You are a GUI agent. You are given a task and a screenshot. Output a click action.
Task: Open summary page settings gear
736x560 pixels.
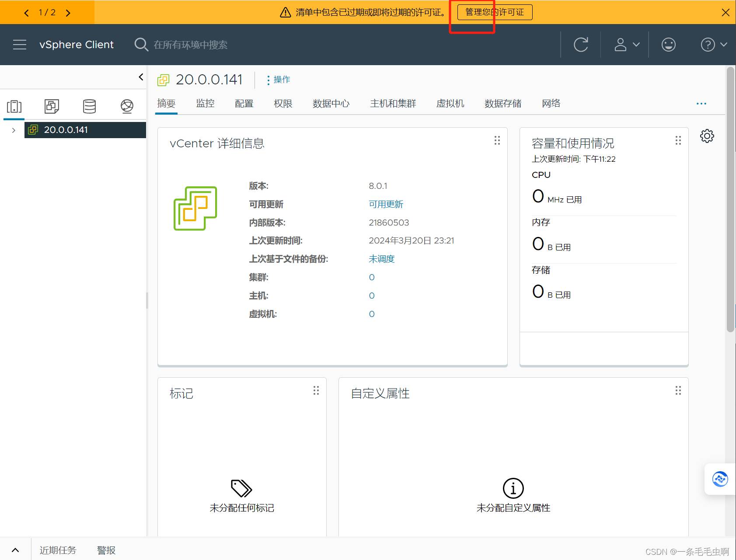(707, 136)
